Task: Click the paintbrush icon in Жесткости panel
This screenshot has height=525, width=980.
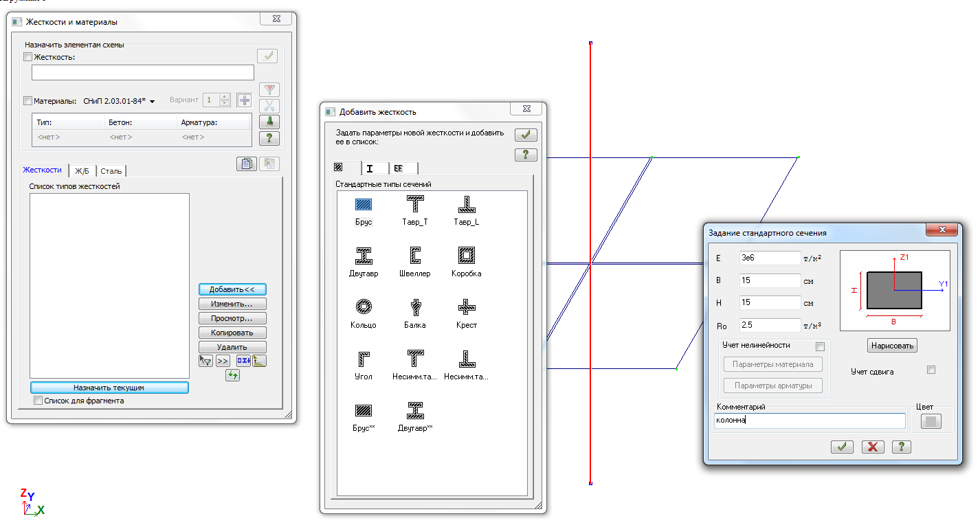Action: (269, 122)
